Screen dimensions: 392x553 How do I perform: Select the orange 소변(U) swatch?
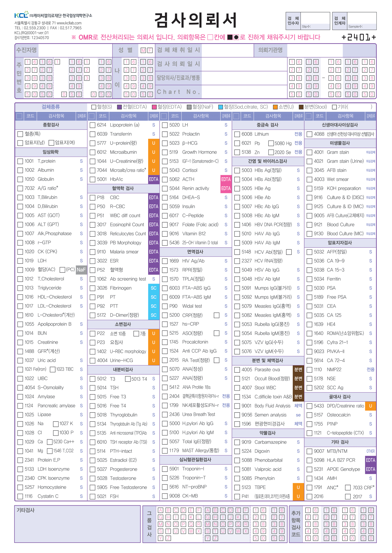[275, 107]
